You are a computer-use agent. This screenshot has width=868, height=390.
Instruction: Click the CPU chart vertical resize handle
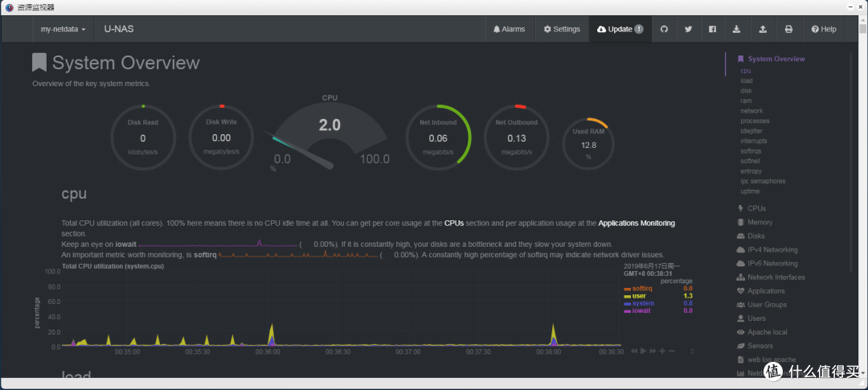(693, 351)
